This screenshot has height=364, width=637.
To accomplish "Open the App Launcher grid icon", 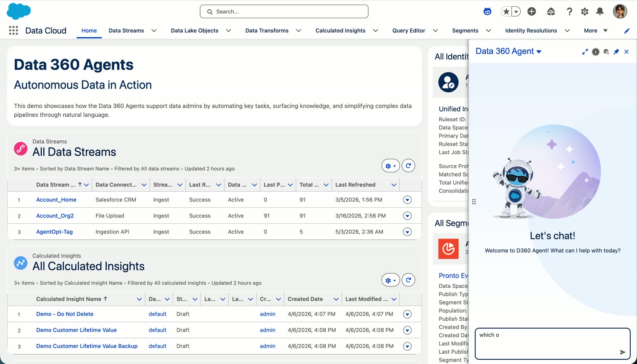I will (13, 30).
